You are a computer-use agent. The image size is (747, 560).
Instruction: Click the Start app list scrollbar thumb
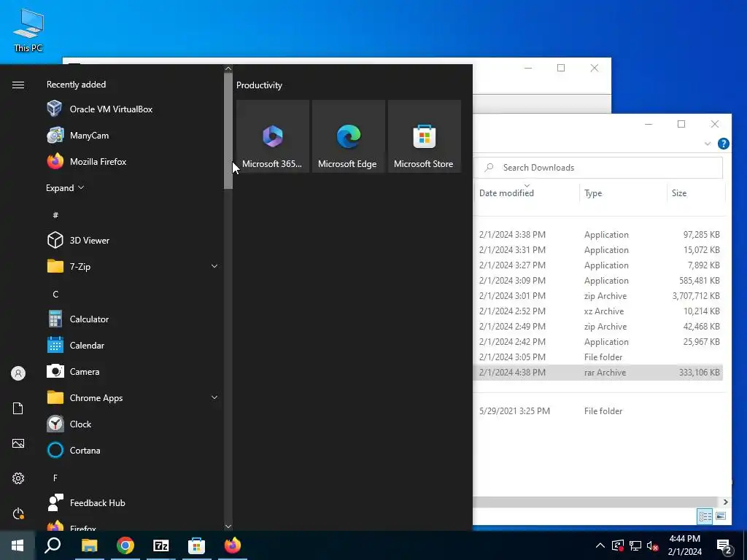click(x=228, y=131)
